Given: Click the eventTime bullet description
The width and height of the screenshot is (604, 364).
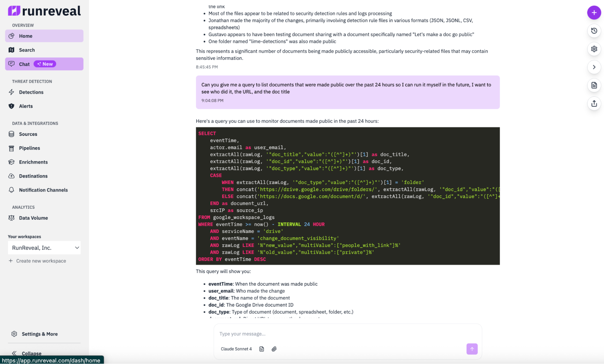Looking at the screenshot, I should pyautogui.click(x=263, y=284).
